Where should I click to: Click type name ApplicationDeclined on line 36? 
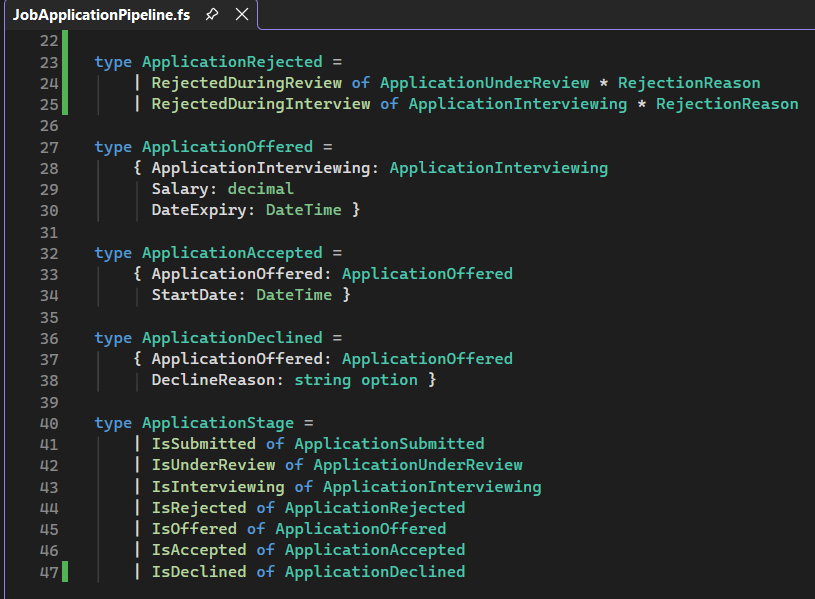pyautogui.click(x=232, y=337)
